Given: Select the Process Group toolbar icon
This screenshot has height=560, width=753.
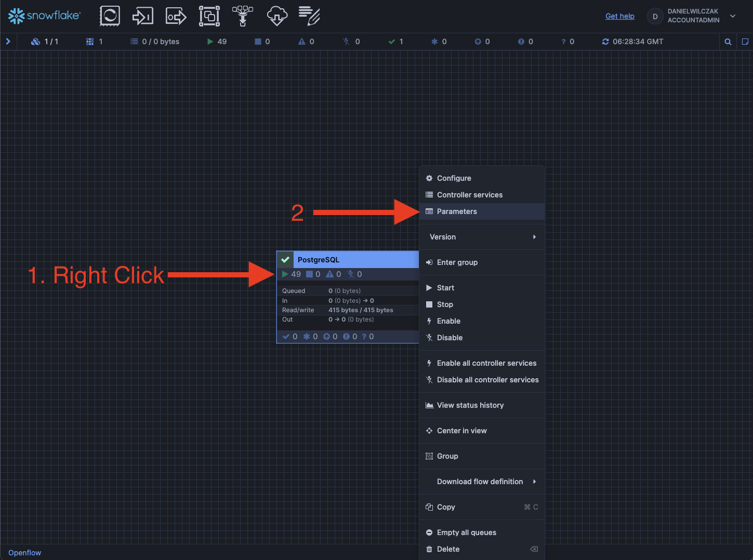Looking at the screenshot, I should click(209, 16).
